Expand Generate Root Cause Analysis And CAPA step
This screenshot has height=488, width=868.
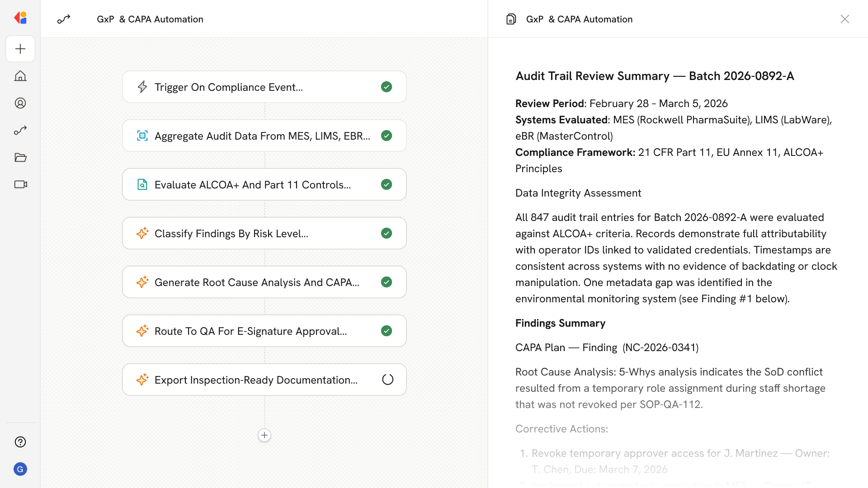(257, 282)
